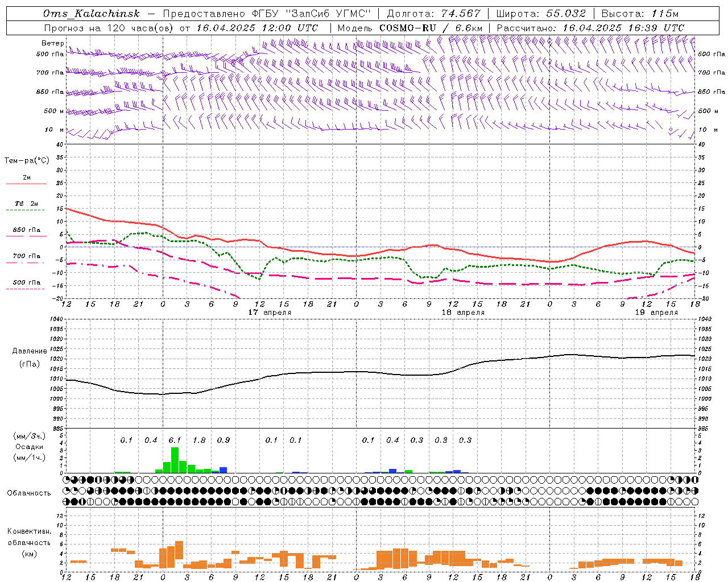728x582 pixels.
Task: Click the Давление pressure panel label
Action: click(30, 351)
